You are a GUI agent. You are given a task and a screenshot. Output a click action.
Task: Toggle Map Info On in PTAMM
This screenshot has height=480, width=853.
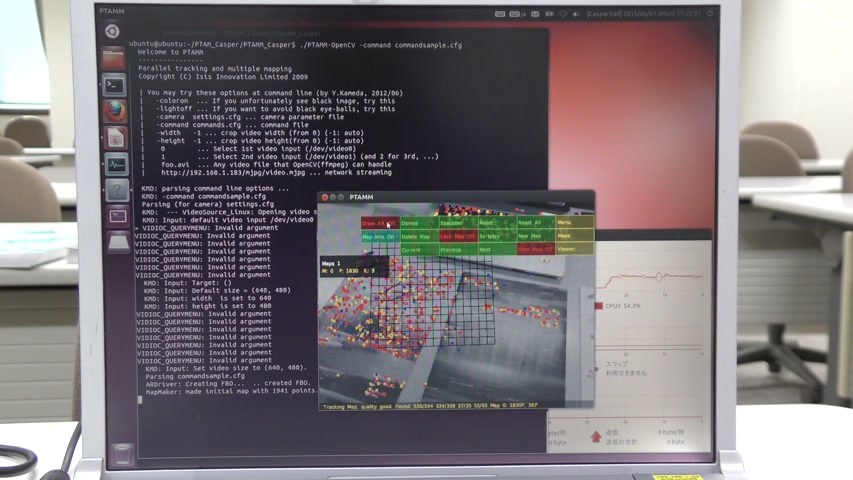pyautogui.click(x=380, y=236)
